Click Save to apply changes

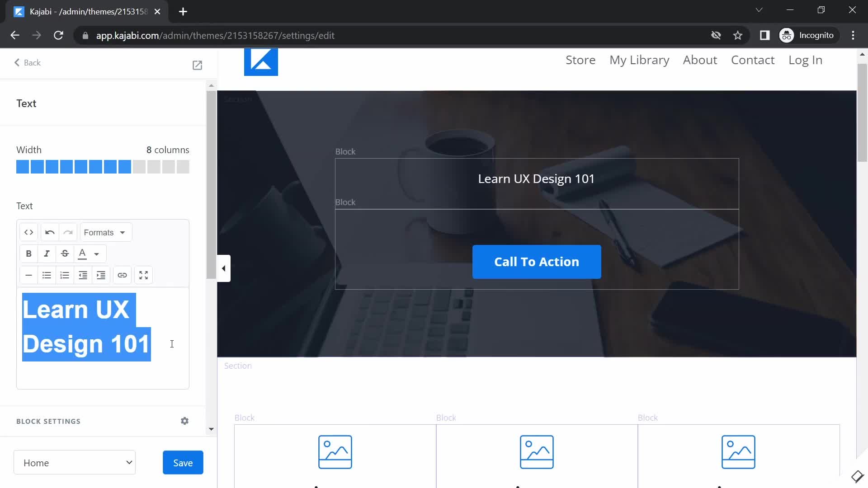point(183,462)
